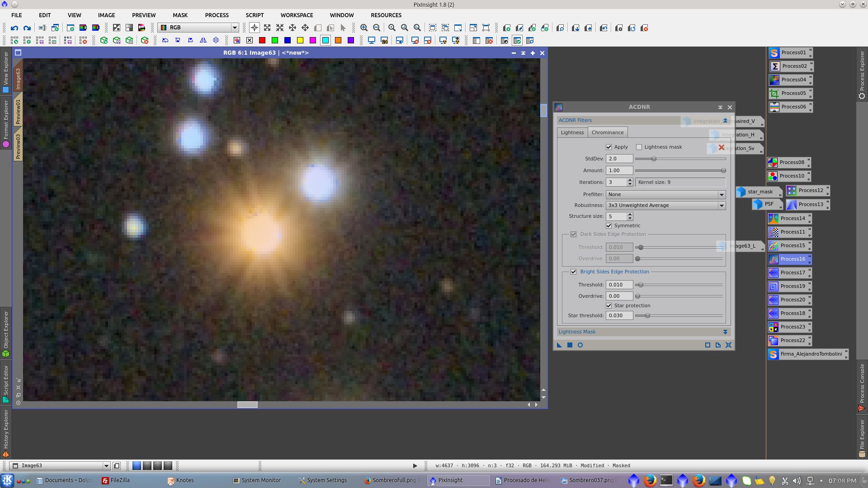
Task: Adjust the StdDev slider
Action: tap(654, 159)
